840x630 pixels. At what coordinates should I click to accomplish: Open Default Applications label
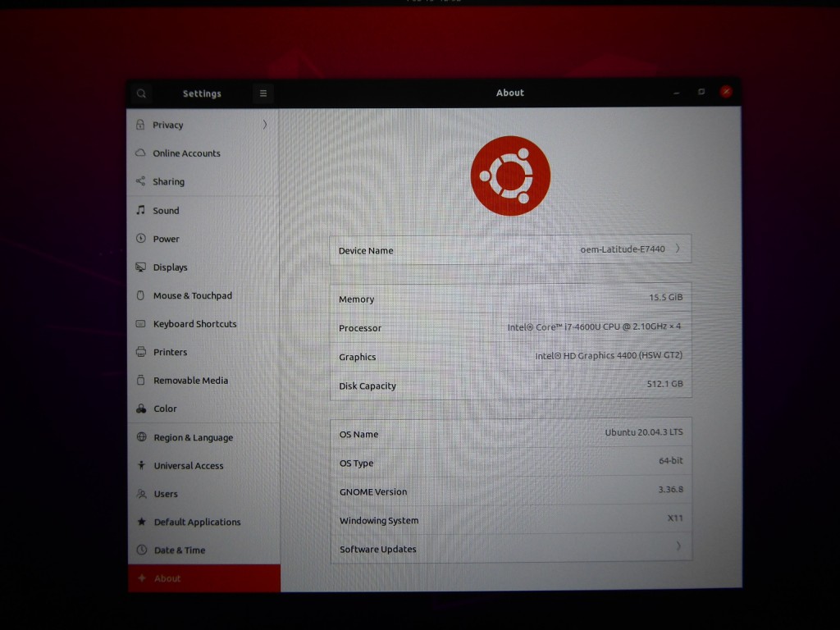tap(197, 523)
